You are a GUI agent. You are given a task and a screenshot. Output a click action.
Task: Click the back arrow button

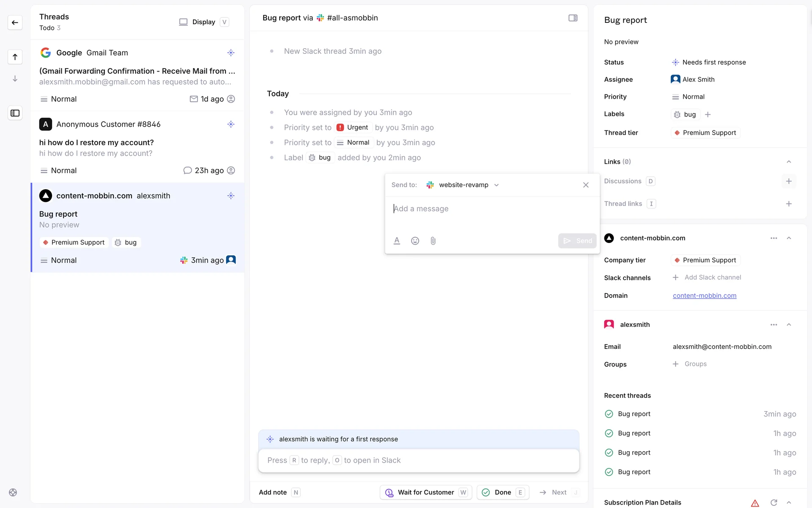15,22
